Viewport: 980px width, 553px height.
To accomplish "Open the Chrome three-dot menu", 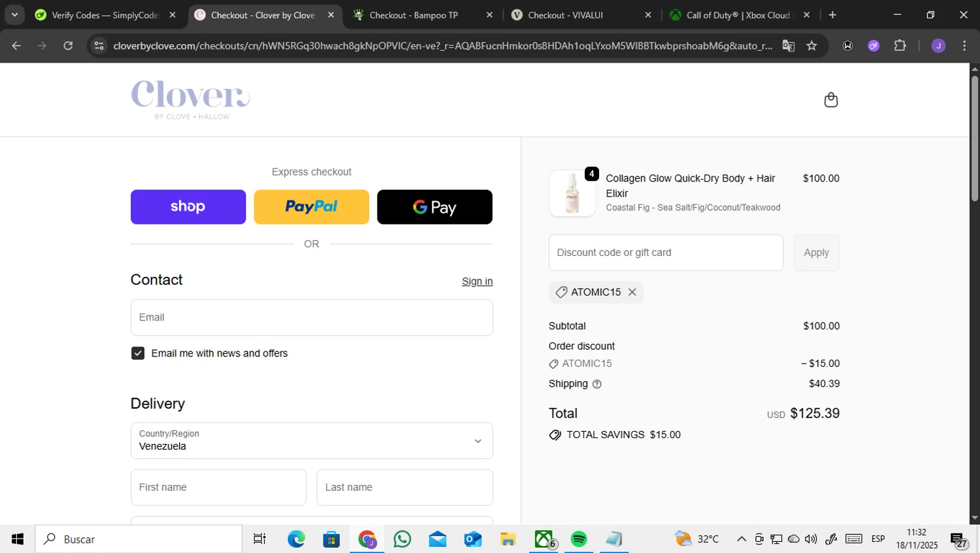I will [964, 46].
